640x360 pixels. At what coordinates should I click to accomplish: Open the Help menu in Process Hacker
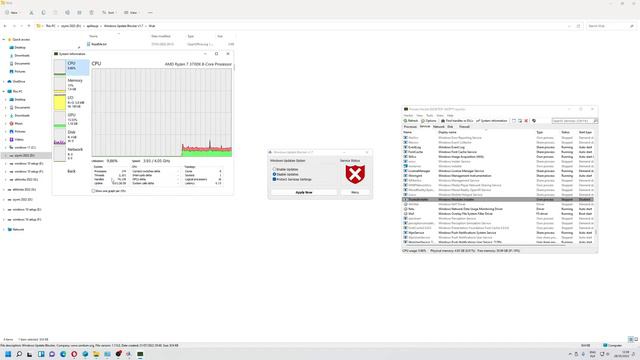coord(450,116)
